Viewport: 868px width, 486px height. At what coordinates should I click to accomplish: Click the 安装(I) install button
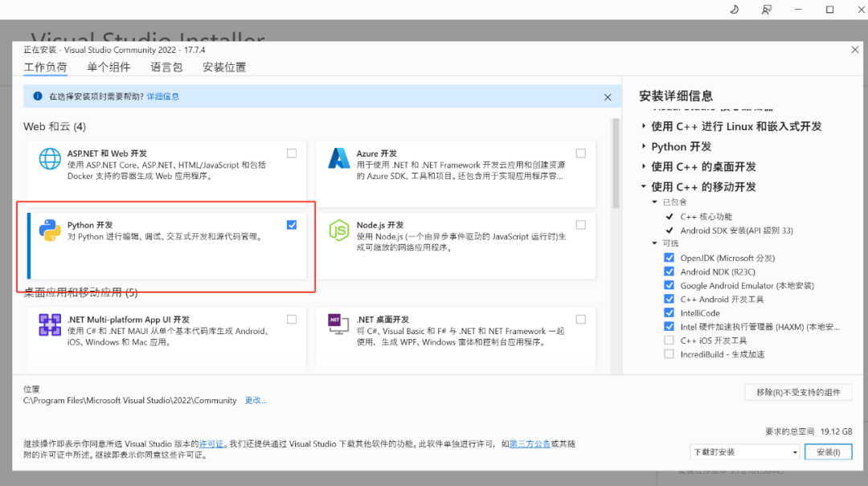[x=828, y=451]
